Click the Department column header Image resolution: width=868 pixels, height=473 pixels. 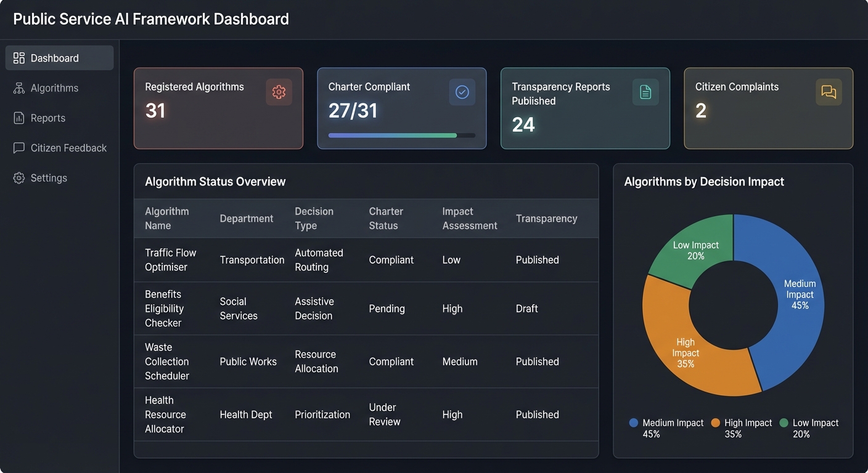tap(247, 218)
